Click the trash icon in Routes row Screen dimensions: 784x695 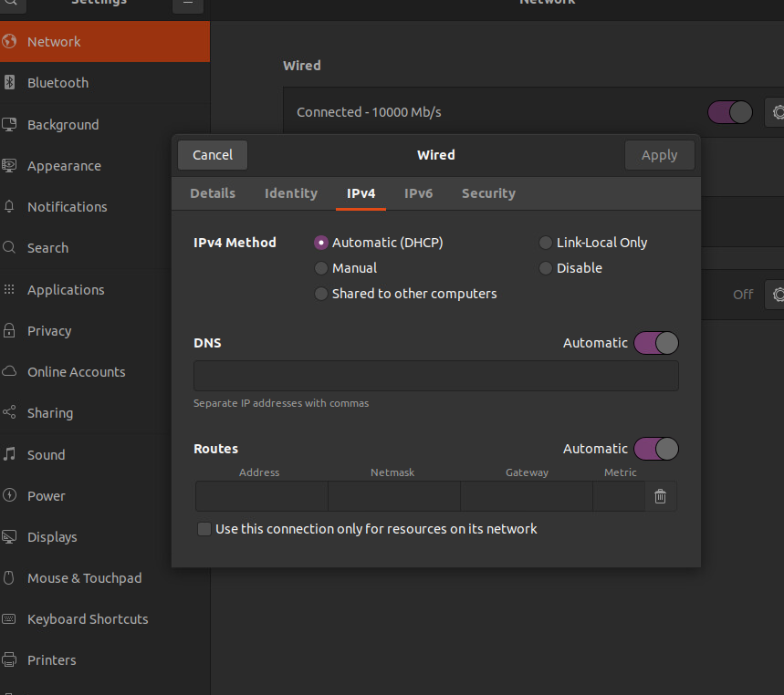pos(661,496)
